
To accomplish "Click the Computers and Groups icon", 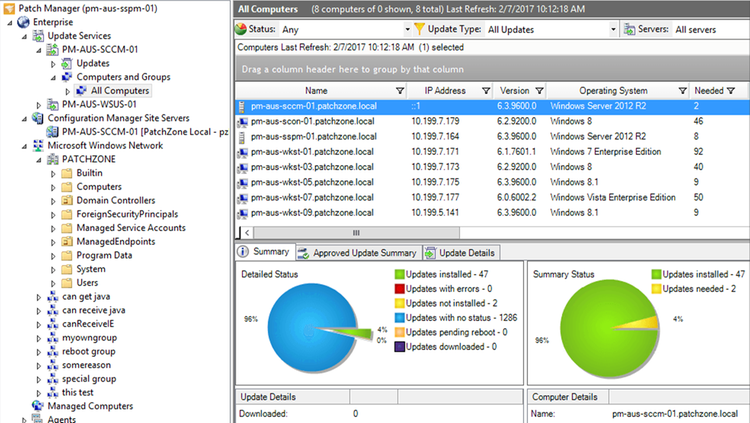I will [67, 77].
